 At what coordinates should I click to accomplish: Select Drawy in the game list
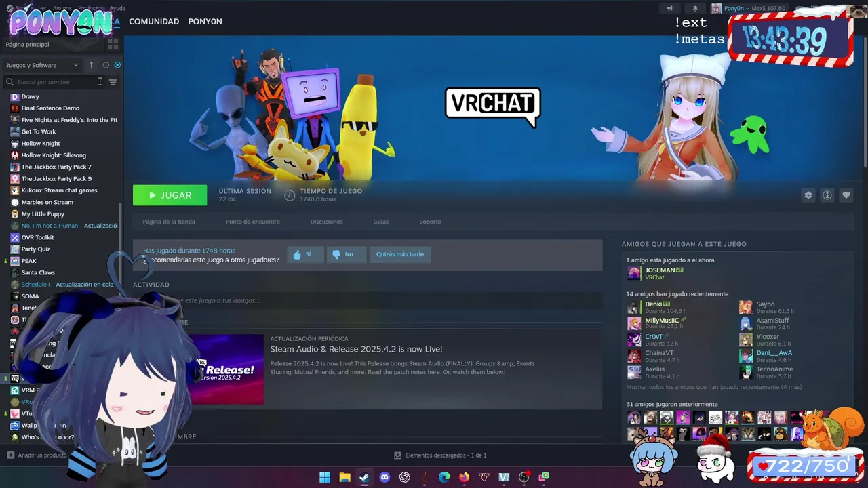(31, 96)
